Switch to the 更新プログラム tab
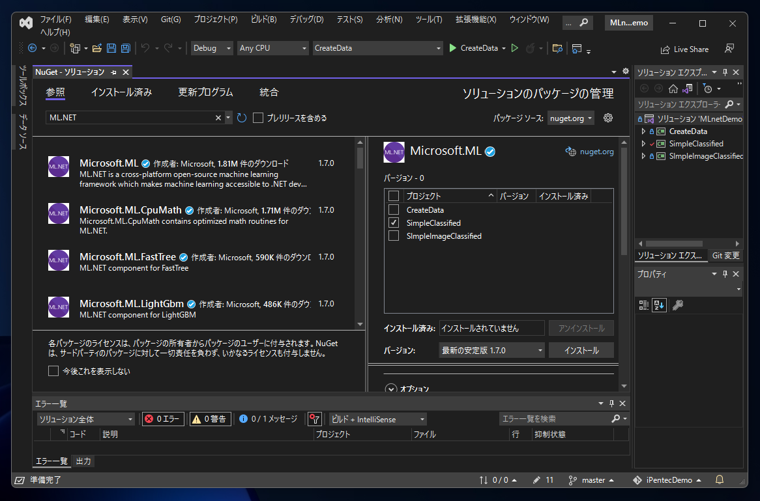The width and height of the screenshot is (760, 501). 206,92
